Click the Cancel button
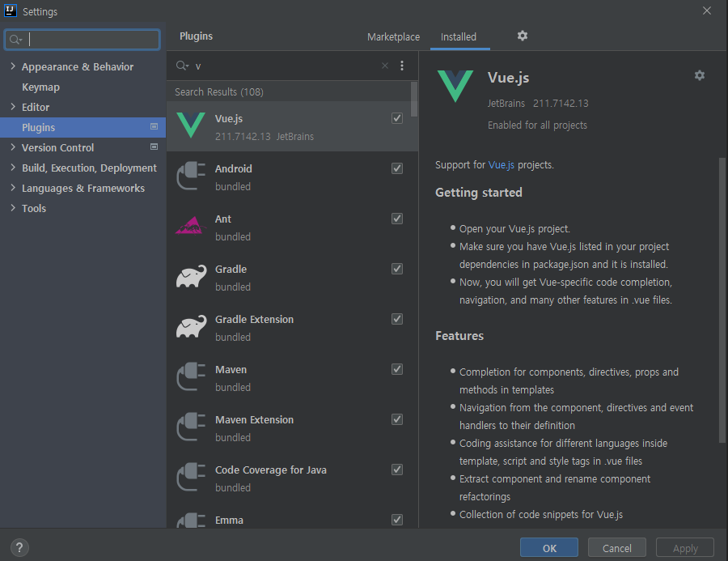 point(616,547)
